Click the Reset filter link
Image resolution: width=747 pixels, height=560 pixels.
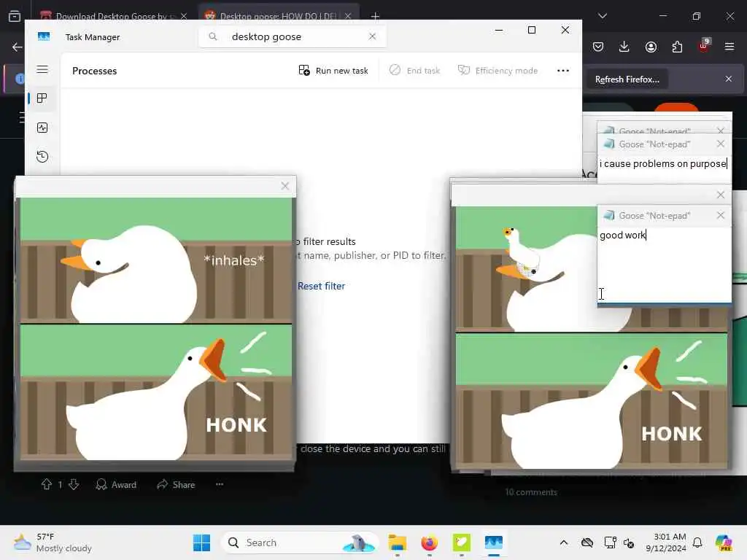pos(321,286)
